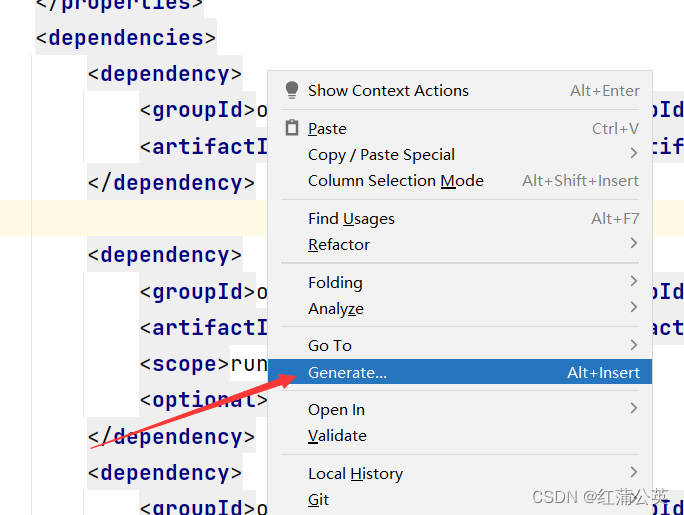Click the clipboard icon beside Paste

coord(292,128)
